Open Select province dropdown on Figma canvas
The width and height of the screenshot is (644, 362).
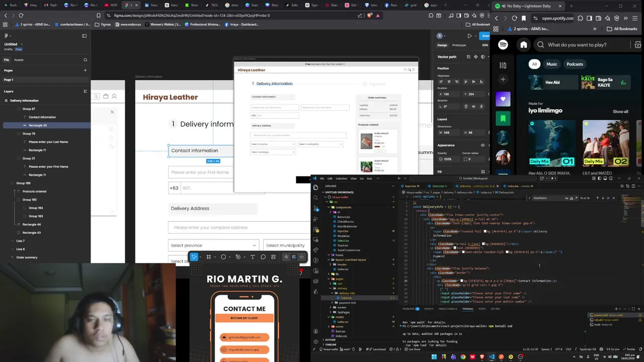pyautogui.click(x=213, y=245)
